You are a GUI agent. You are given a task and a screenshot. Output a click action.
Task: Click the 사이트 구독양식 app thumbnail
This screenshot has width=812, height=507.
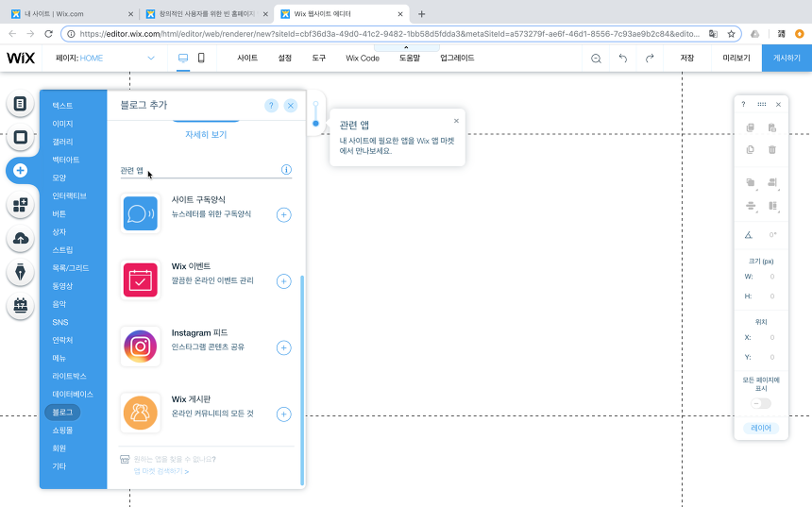click(141, 213)
